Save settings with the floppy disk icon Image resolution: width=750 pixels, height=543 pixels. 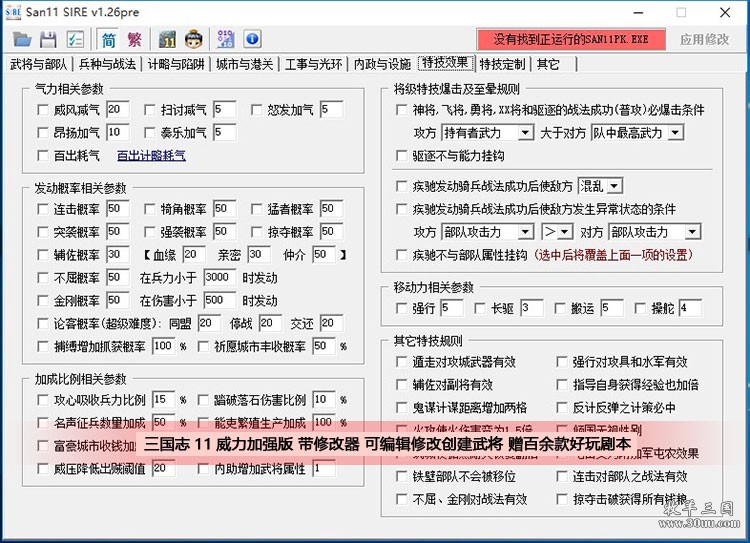click(48, 39)
